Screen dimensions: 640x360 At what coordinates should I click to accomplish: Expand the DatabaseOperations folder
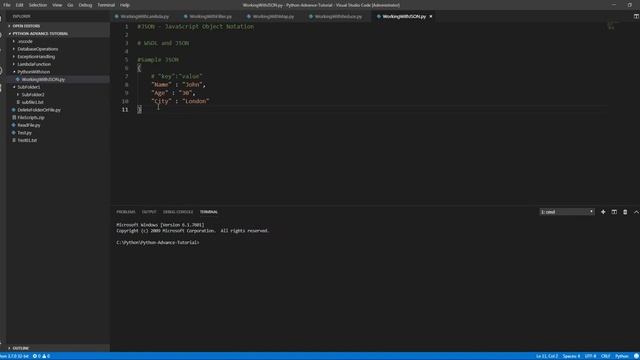38,49
